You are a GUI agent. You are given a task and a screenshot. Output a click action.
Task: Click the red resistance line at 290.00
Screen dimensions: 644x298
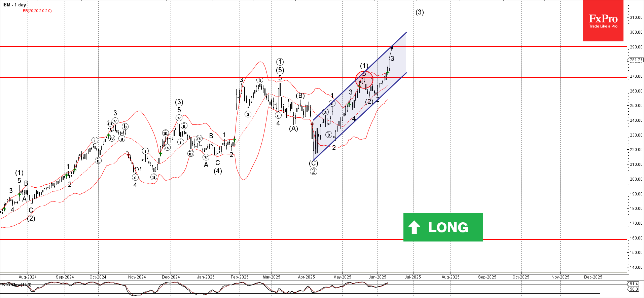click(313, 46)
